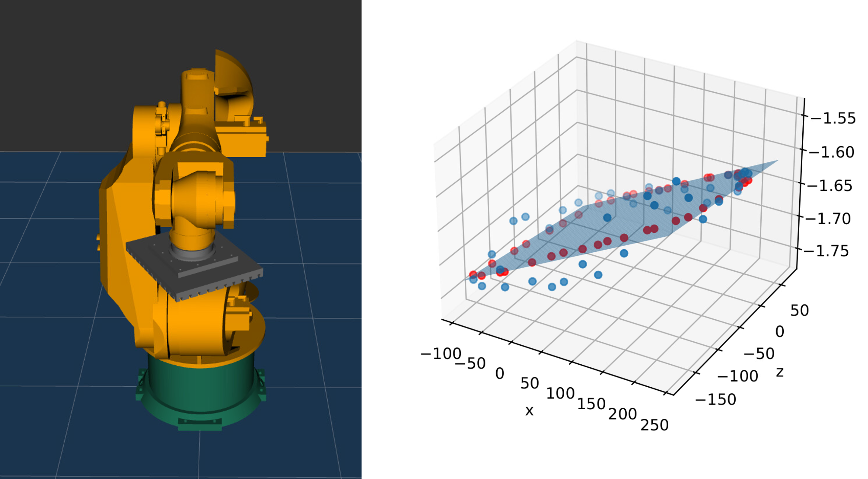Image resolution: width=868 pixels, height=479 pixels.
Task: Click the x axis label of the plot
Action: coord(529,411)
